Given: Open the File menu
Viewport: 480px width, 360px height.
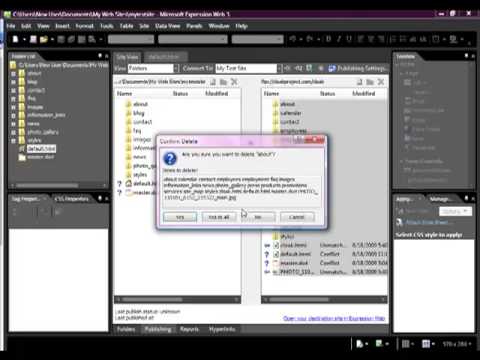Looking at the screenshot, I should pyautogui.click(x=11, y=26).
